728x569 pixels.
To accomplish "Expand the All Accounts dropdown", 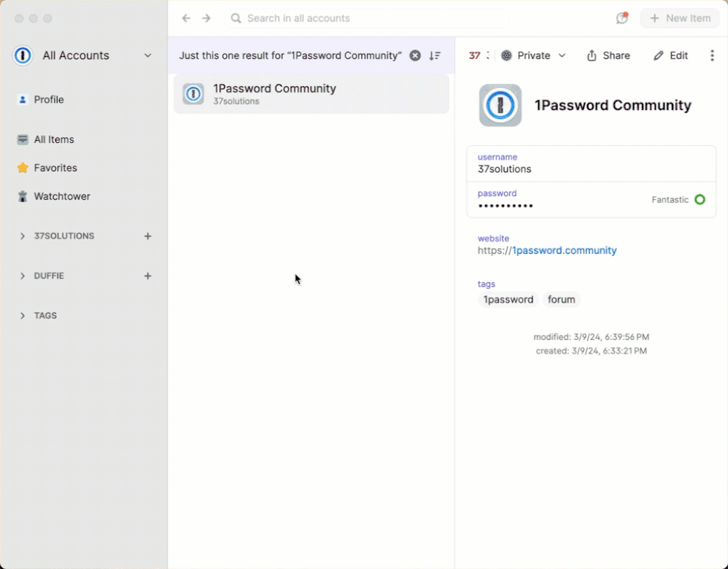I will 148,55.
